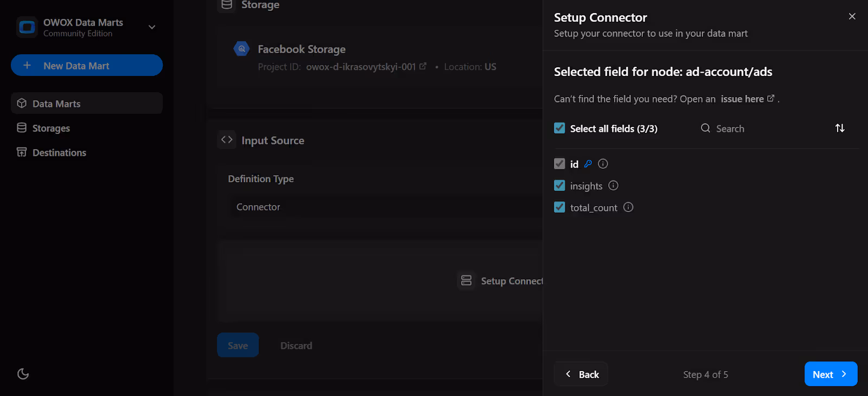868x396 pixels.
Task: Click the insights field label
Action: click(x=586, y=186)
